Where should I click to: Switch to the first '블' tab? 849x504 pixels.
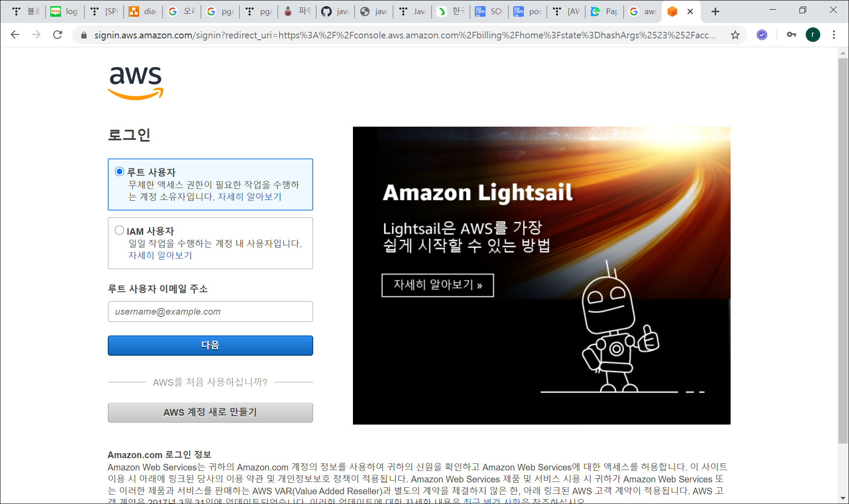[26, 12]
